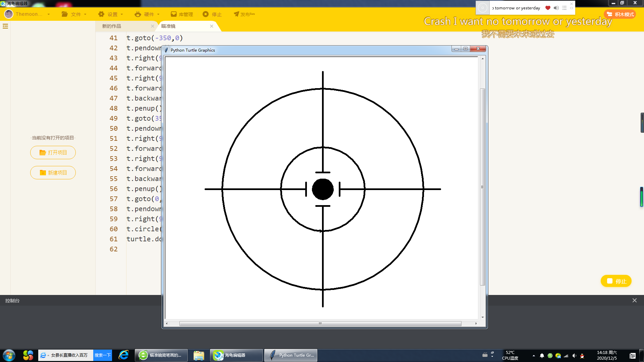Open the volume tray icon
Image resolution: width=644 pixels, height=362 pixels.
click(574, 356)
